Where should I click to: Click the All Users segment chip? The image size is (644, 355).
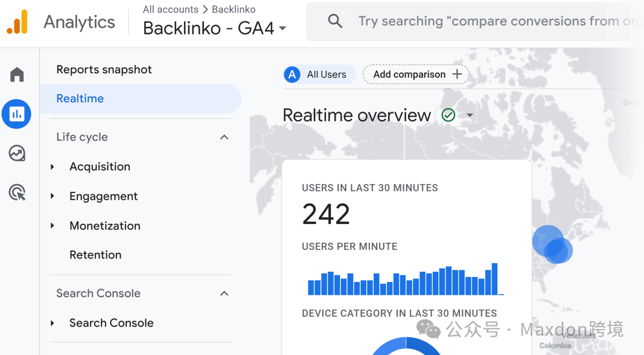click(319, 74)
